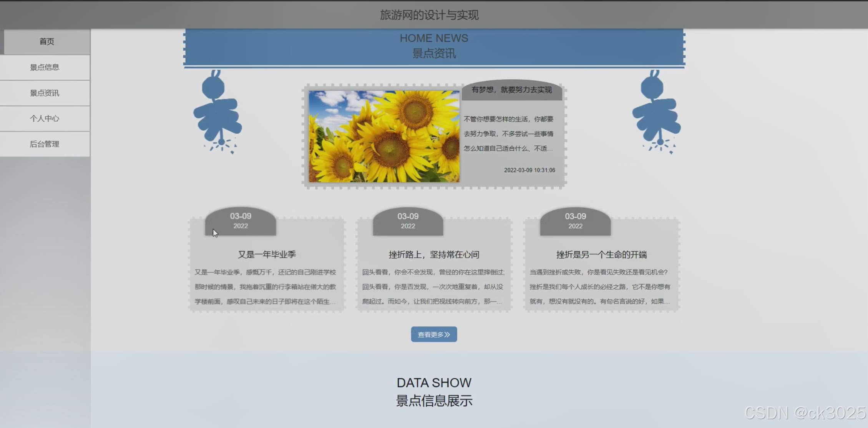Click headline 有梦想，就要努力去实现
868x428 pixels.
511,90
